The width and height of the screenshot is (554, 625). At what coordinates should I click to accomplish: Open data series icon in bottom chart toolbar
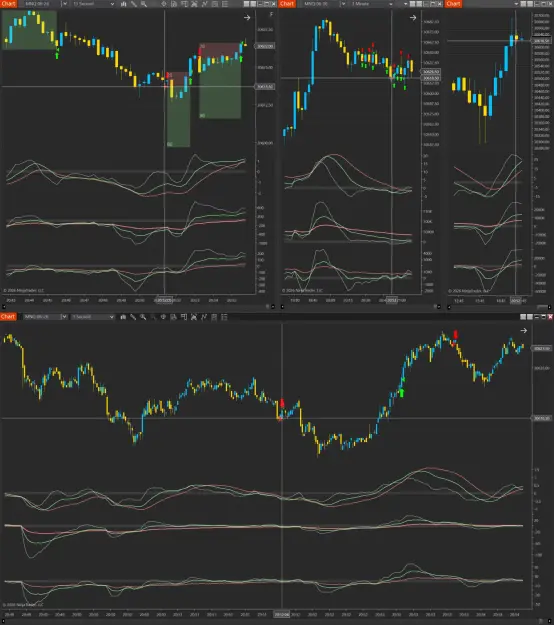pyautogui.click(x=194, y=317)
